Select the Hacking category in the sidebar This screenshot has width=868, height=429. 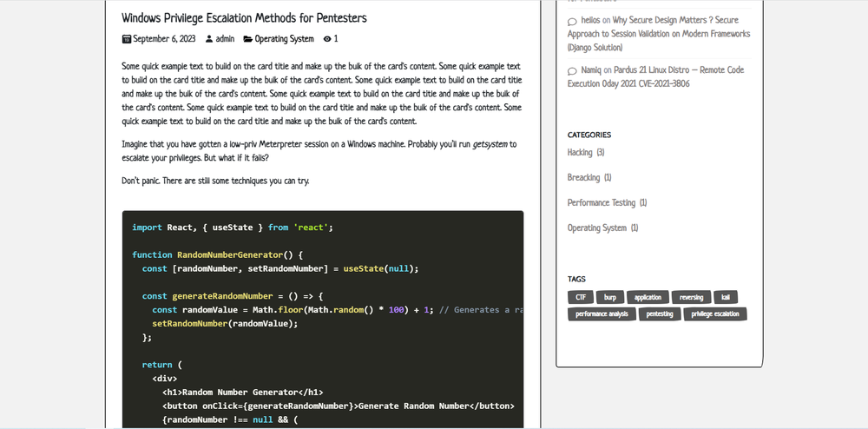tap(580, 153)
